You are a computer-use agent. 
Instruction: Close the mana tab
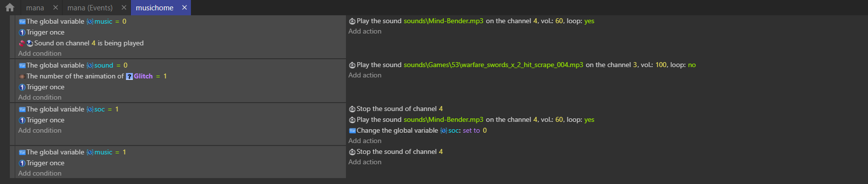tap(55, 7)
